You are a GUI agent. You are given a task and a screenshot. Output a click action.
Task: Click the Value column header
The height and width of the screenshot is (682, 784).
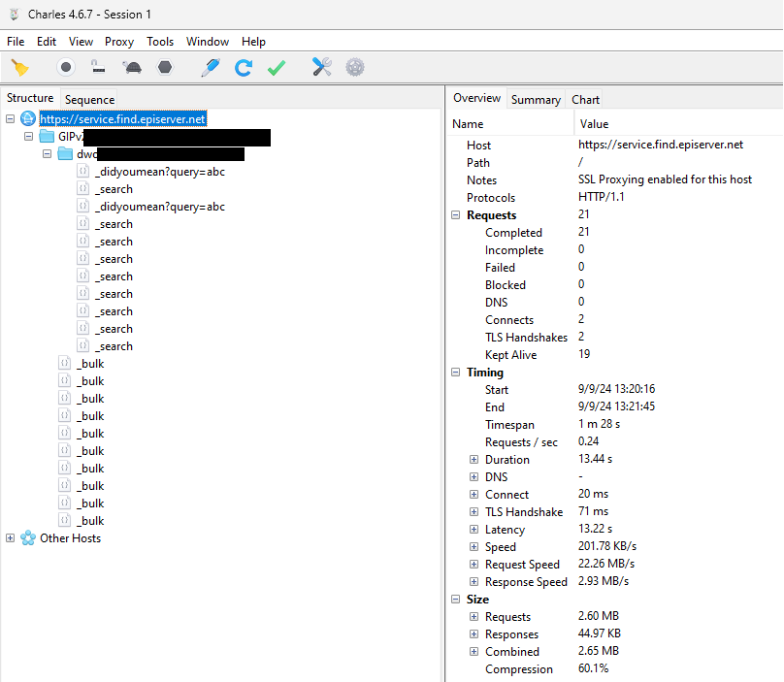pyautogui.click(x=594, y=124)
